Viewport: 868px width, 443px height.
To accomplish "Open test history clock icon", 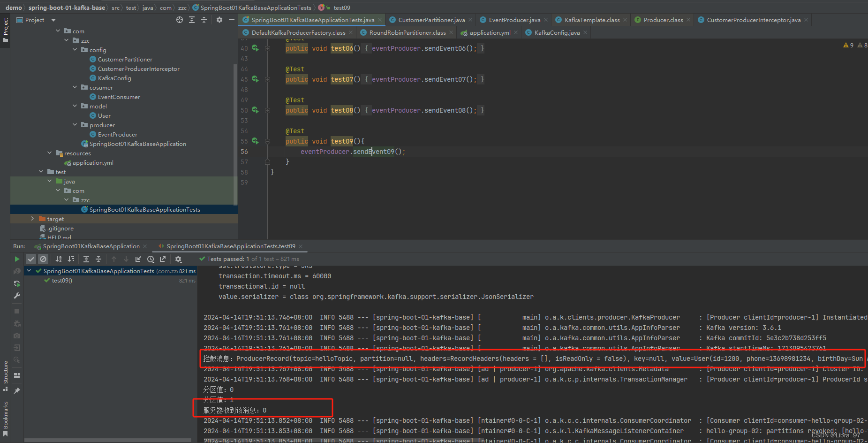I will (151, 259).
